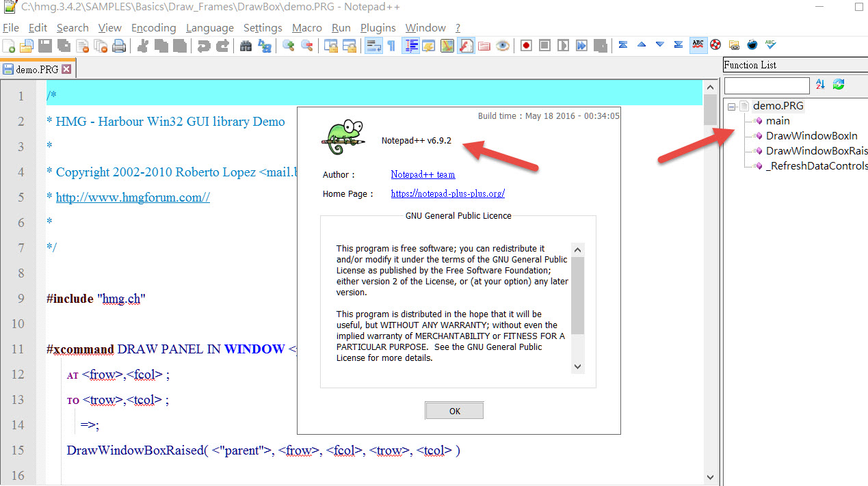
Task: Click the Zoom In magnifier icon
Action: 289,46
